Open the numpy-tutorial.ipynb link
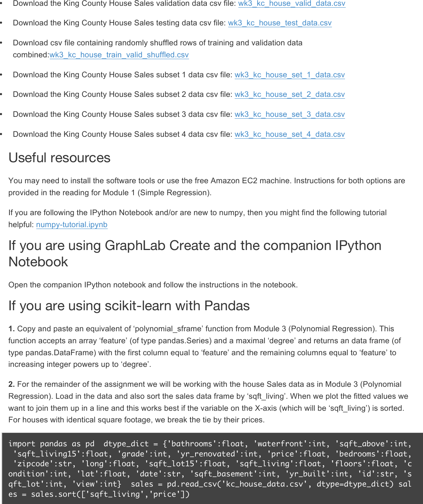This screenshot has width=423, height=504. click(72, 225)
